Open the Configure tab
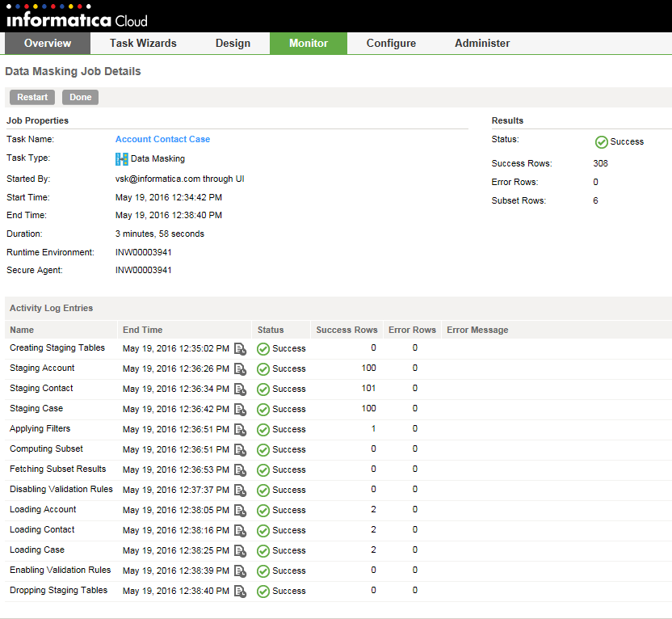The height and width of the screenshot is (619, 672). point(391,44)
